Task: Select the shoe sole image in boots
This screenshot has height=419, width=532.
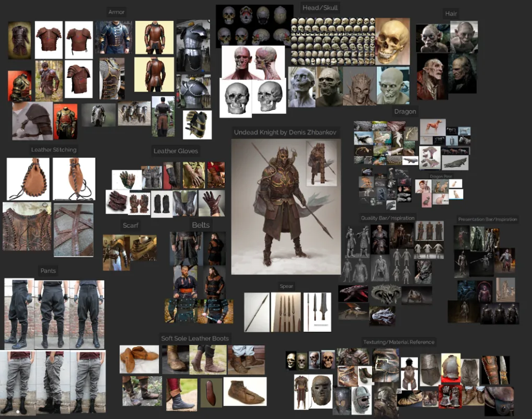Action: 211,393
